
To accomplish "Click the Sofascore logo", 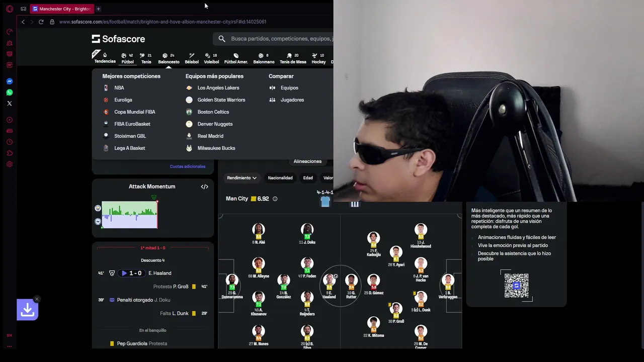I will click(118, 39).
